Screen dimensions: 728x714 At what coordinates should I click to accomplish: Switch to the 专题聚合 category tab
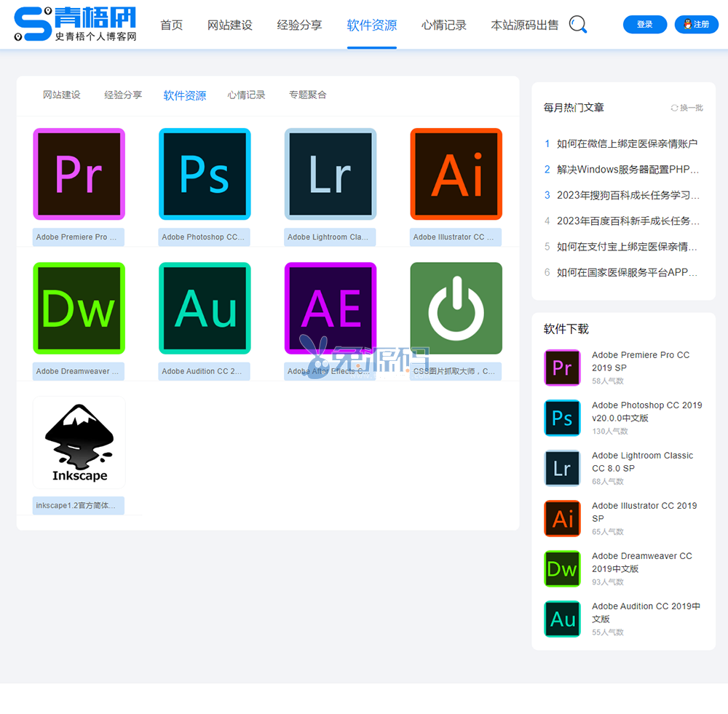point(307,95)
